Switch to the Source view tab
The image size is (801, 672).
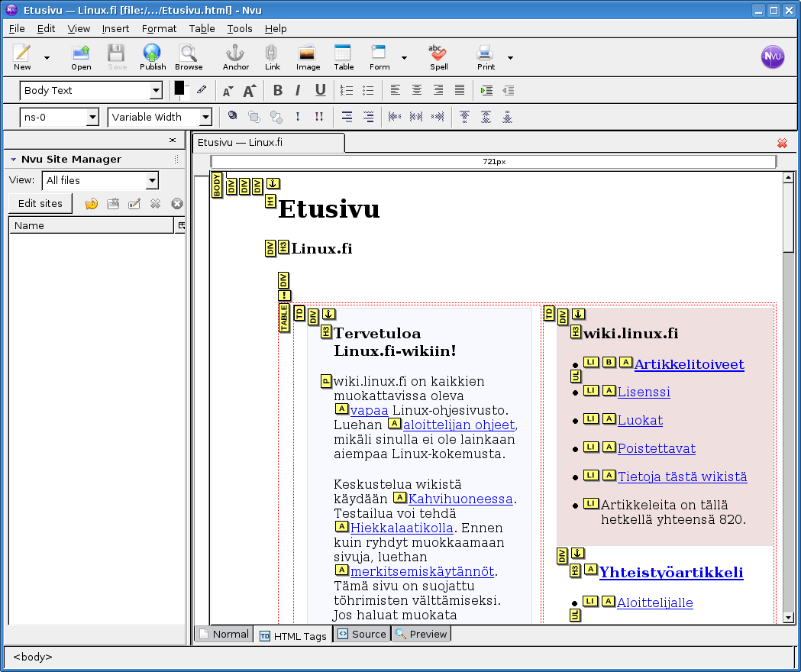point(362,635)
